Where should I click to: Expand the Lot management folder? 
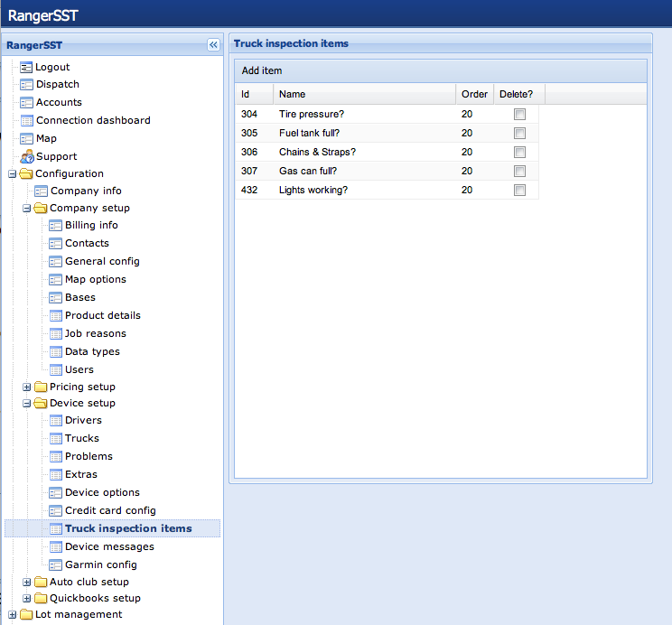(x=12, y=614)
